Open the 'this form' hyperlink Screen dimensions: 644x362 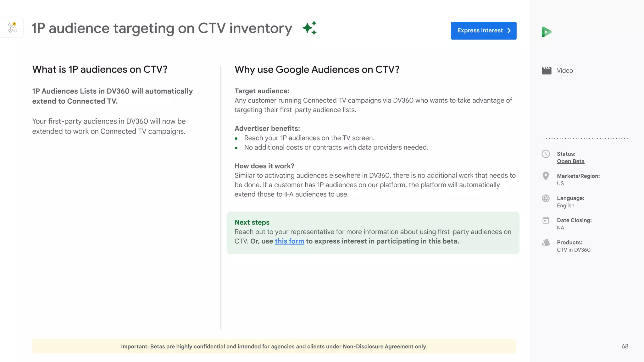click(x=289, y=241)
